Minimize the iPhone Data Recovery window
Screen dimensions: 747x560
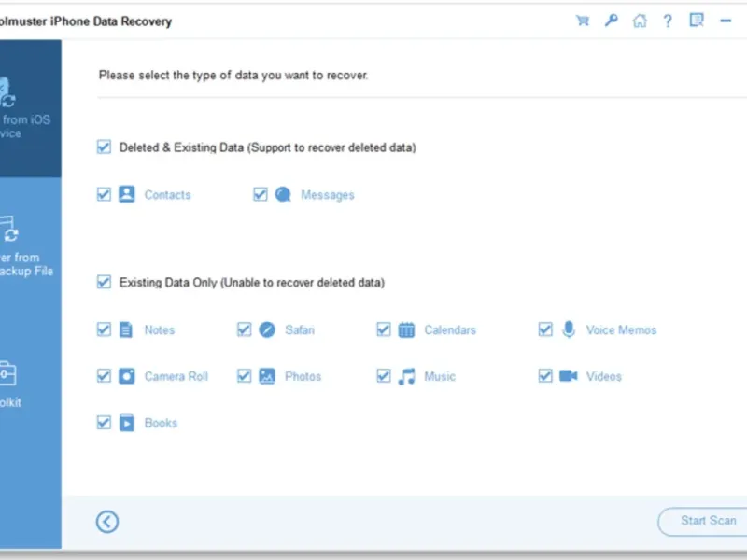[x=726, y=21]
